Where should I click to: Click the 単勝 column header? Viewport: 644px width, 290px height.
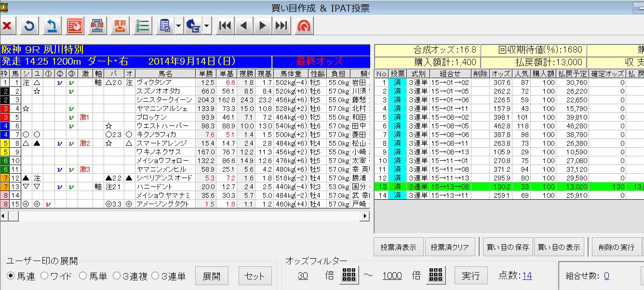(205, 73)
